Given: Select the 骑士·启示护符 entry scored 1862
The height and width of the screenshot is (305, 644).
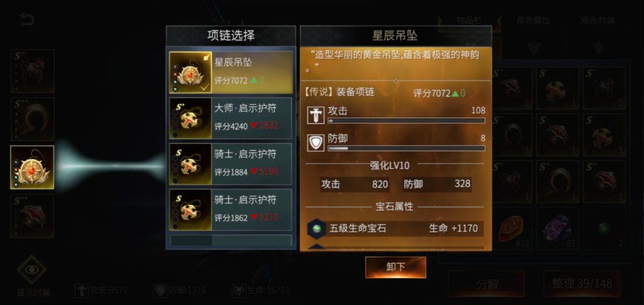Looking at the screenshot, I should (x=231, y=210).
